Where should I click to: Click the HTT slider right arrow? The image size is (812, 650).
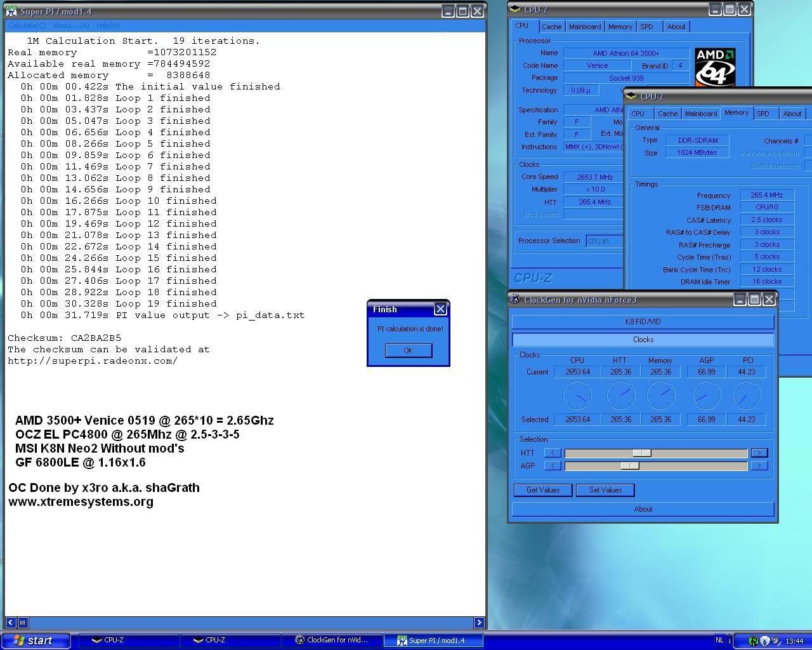[x=759, y=453]
